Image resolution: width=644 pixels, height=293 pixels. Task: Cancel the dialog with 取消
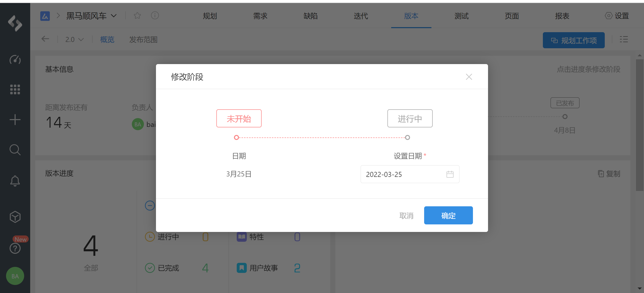(x=406, y=216)
